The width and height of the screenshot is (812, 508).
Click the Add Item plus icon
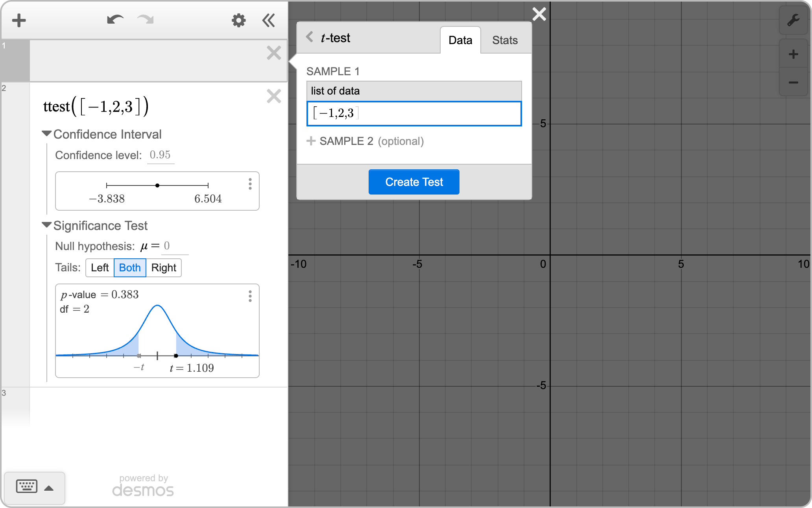tap(19, 20)
